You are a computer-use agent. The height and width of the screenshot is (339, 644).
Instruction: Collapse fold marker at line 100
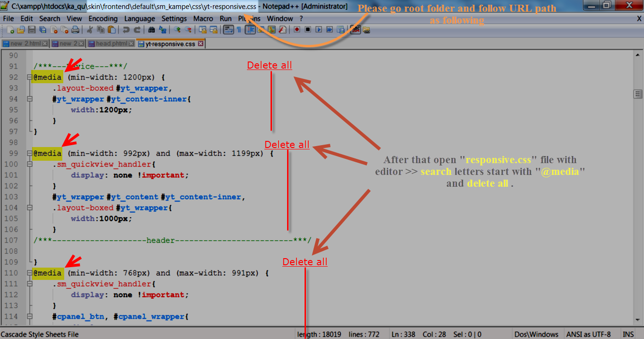(30, 164)
